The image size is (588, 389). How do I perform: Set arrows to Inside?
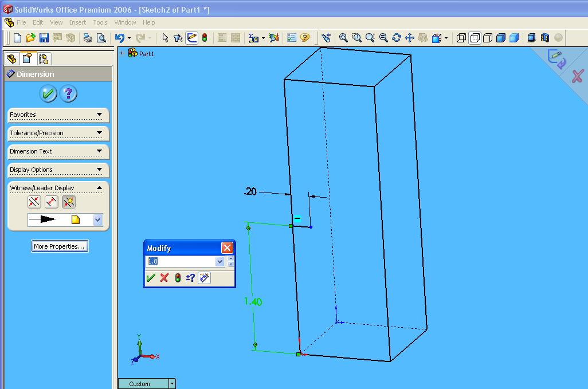[x=52, y=202]
